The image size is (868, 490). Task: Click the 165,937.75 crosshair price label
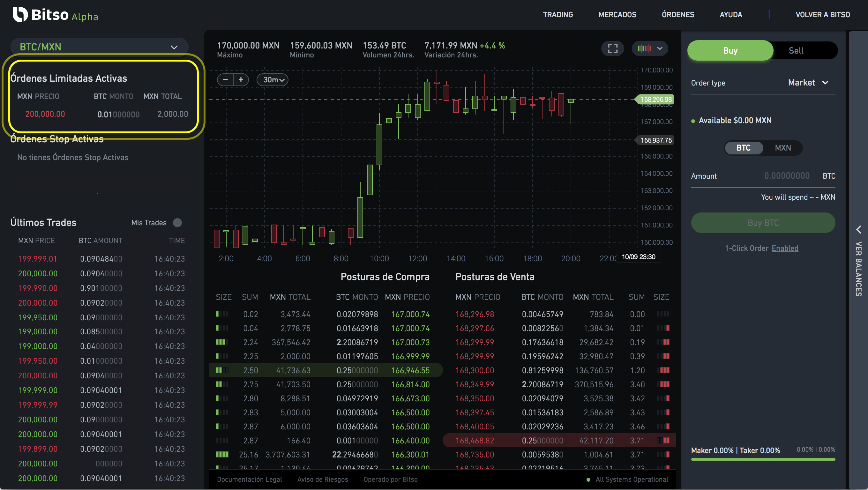point(655,140)
